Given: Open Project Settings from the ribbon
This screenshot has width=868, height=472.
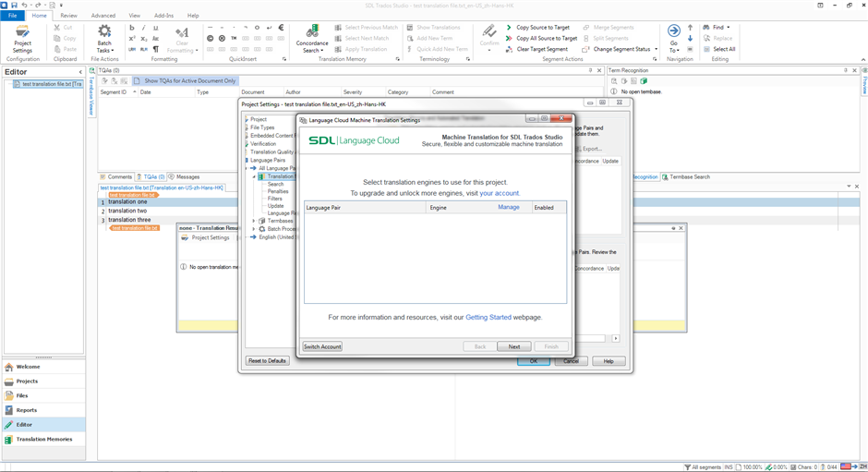Looking at the screenshot, I should [22, 37].
